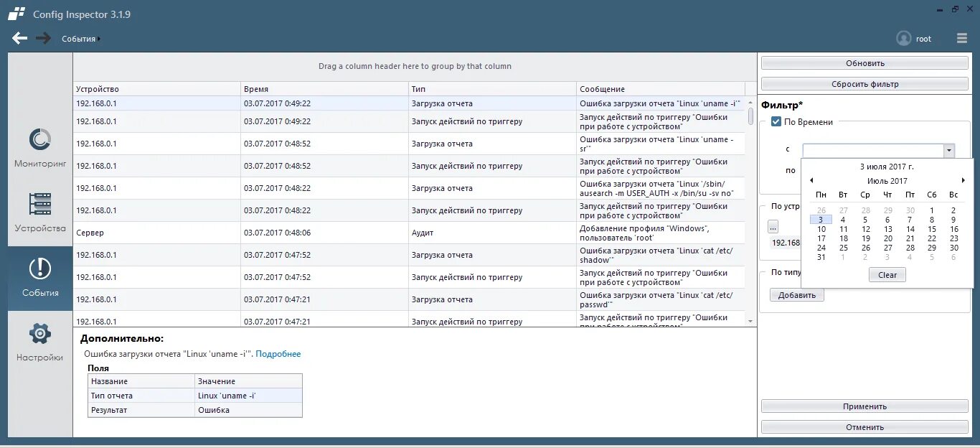Select the Устройства sidebar icon
980x448 pixels.
(x=39, y=206)
